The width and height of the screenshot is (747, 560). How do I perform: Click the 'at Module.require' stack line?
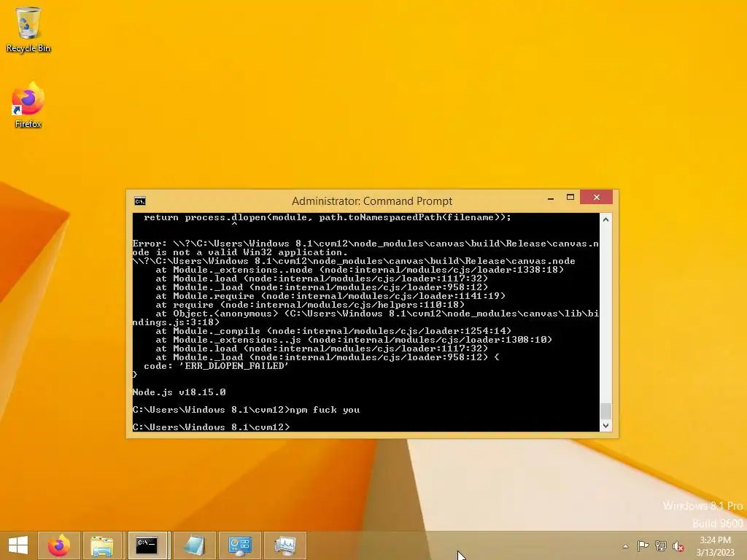pyautogui.click(x=330, y=296)
